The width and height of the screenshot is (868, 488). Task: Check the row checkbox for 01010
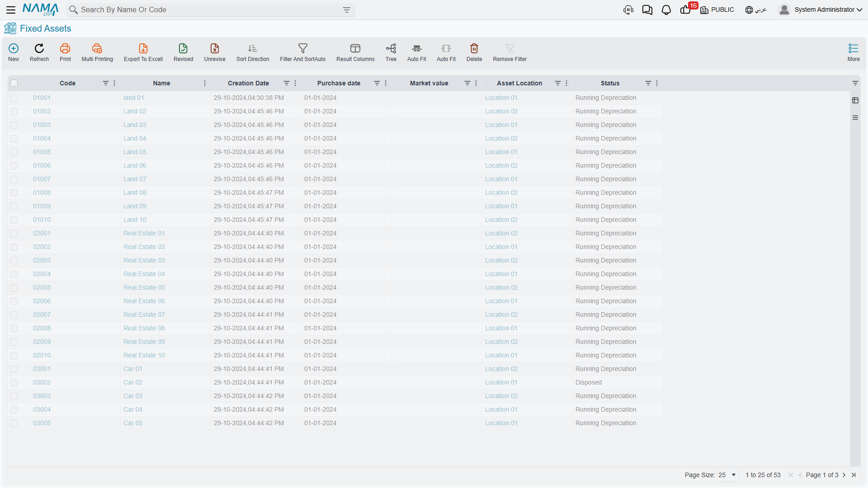click(14, 220)
